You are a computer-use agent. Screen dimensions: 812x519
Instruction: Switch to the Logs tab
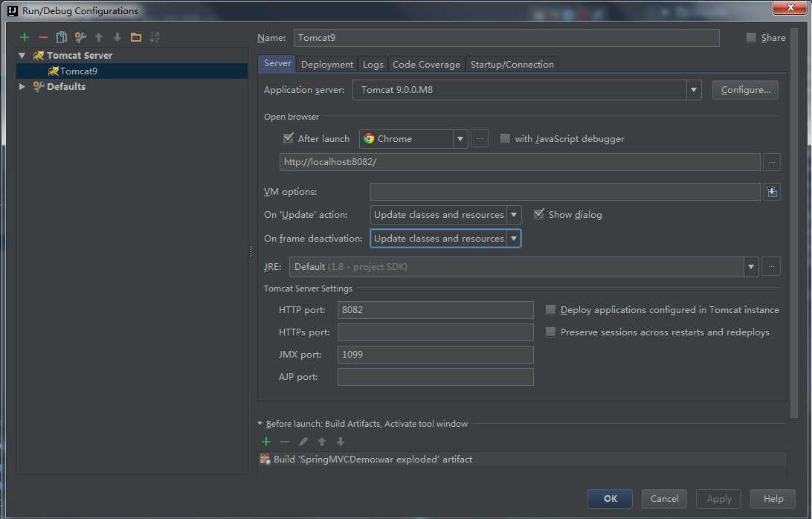point(373,64)
